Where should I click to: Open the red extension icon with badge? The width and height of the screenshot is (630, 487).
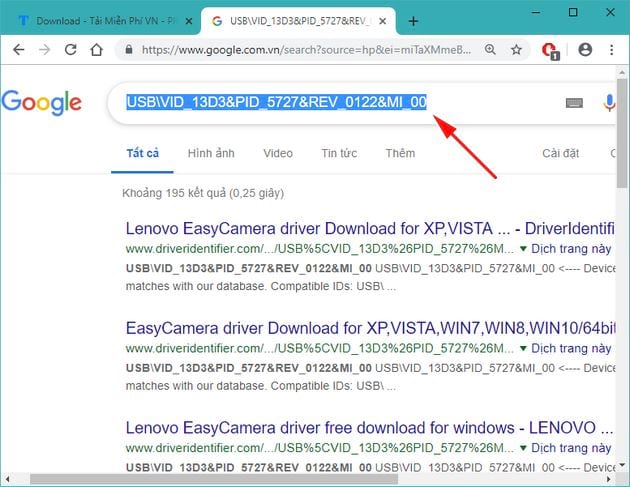pos(550,51)
